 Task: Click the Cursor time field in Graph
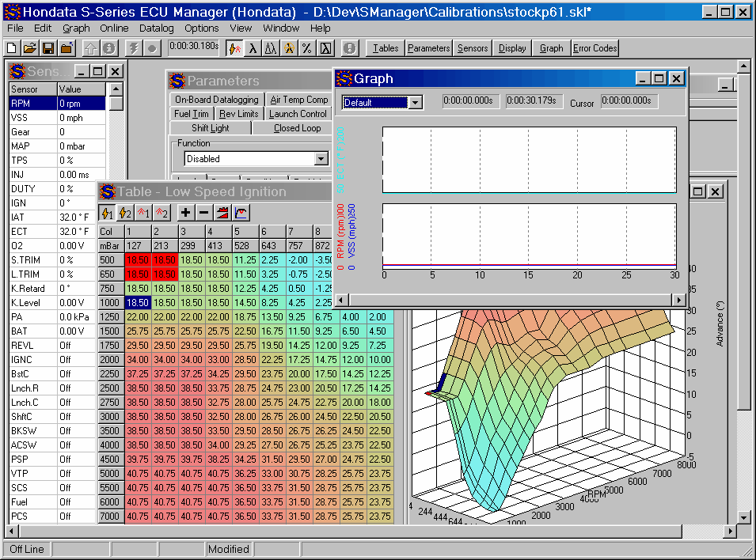pyautogui.click(x=629, y=100)
